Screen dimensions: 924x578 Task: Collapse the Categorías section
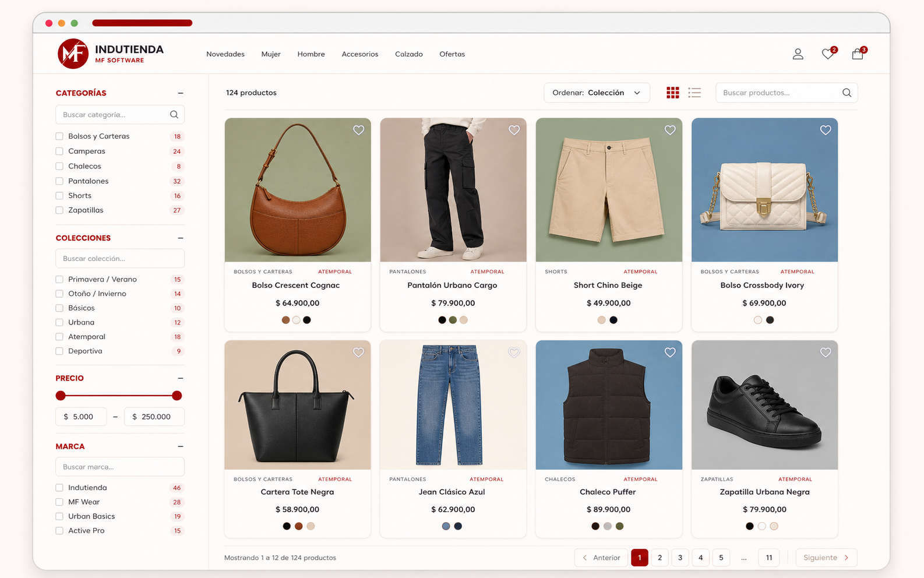(x=181, y=93)
